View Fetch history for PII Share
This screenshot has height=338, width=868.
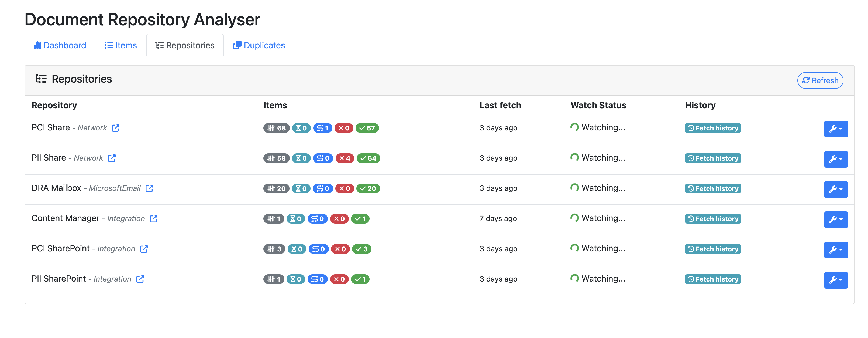click(x=713, y=158)
